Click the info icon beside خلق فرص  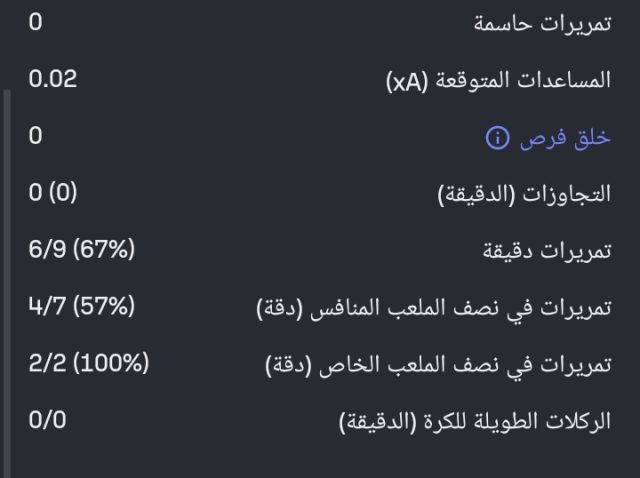click(497, 139)
